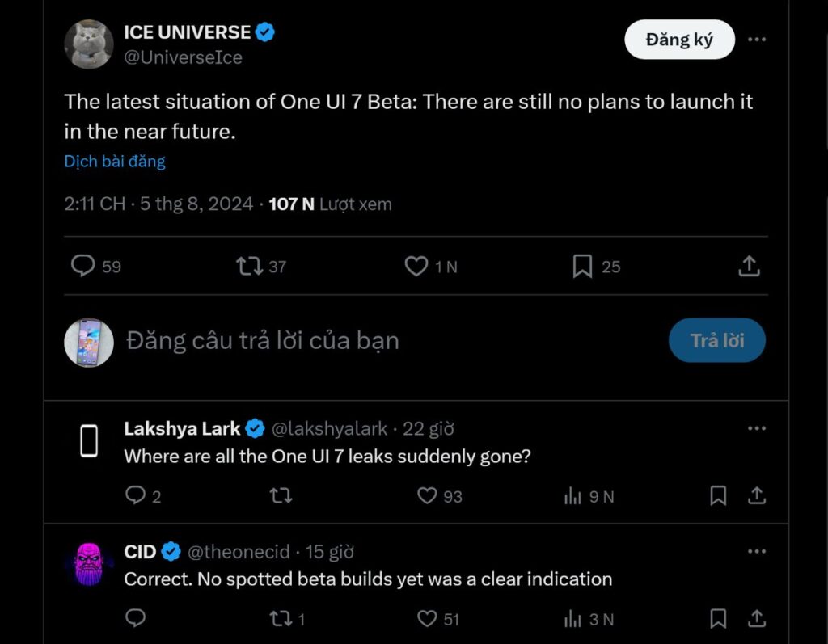Viewport: 828px width, 644px height.
Task: Share CID's reply
Action: click(x=756, y=619)
